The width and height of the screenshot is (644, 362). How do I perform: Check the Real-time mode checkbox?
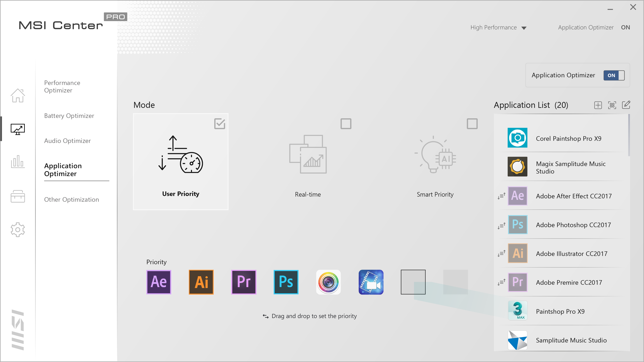[346, 124]
